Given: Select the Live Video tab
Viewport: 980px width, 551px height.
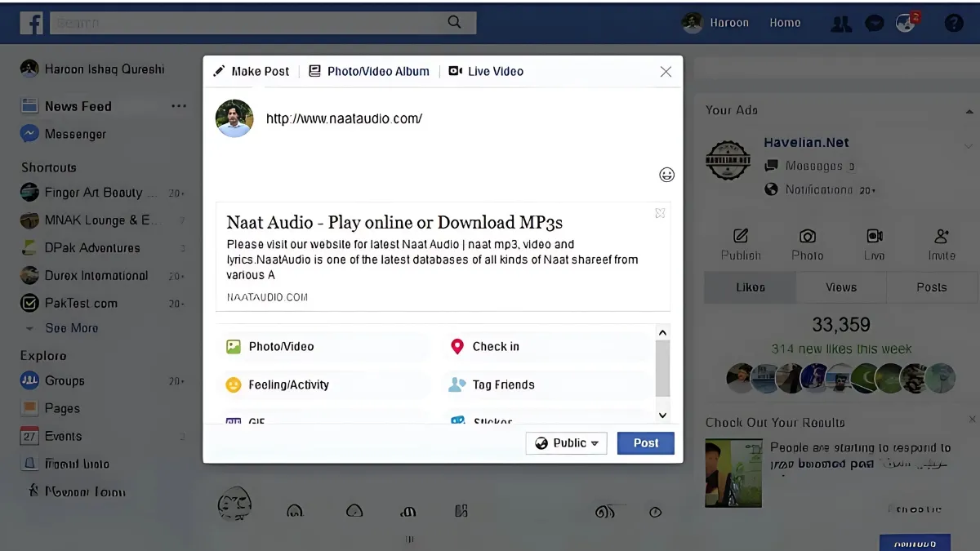Looking at the screenshot, I should (x=486, y=71).
